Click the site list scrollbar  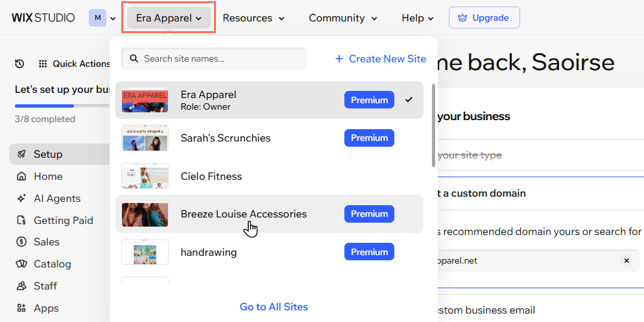click(x=433, y=125)
